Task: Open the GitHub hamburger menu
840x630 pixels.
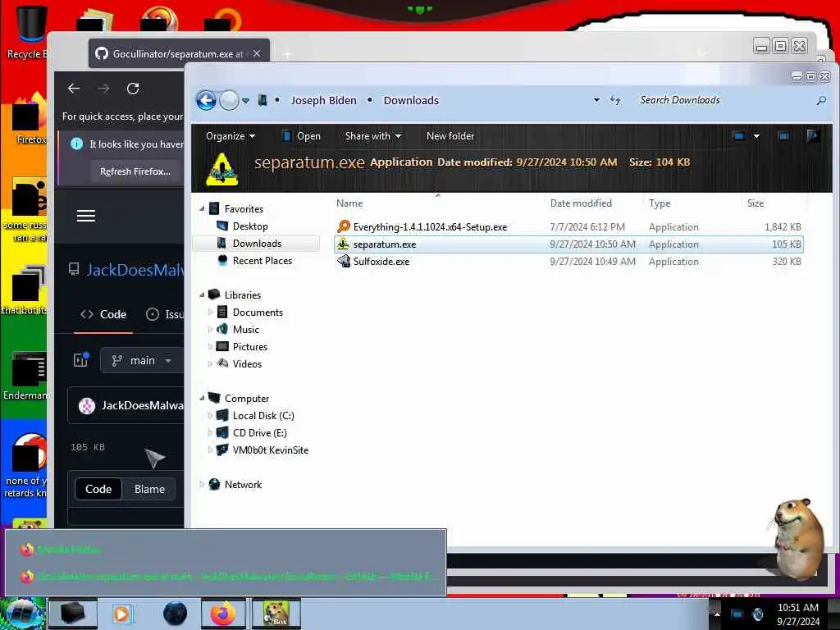Action: click(85, 216)
